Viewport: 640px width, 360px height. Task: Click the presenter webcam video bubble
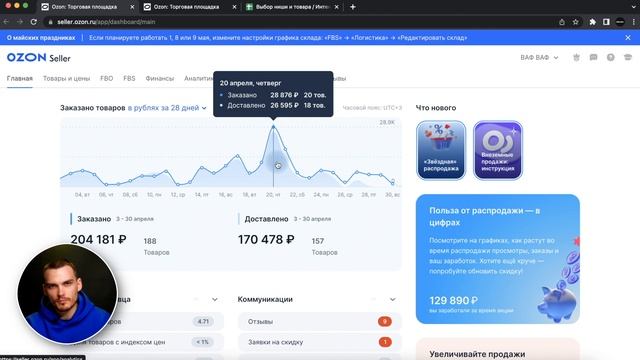point(67,294)
